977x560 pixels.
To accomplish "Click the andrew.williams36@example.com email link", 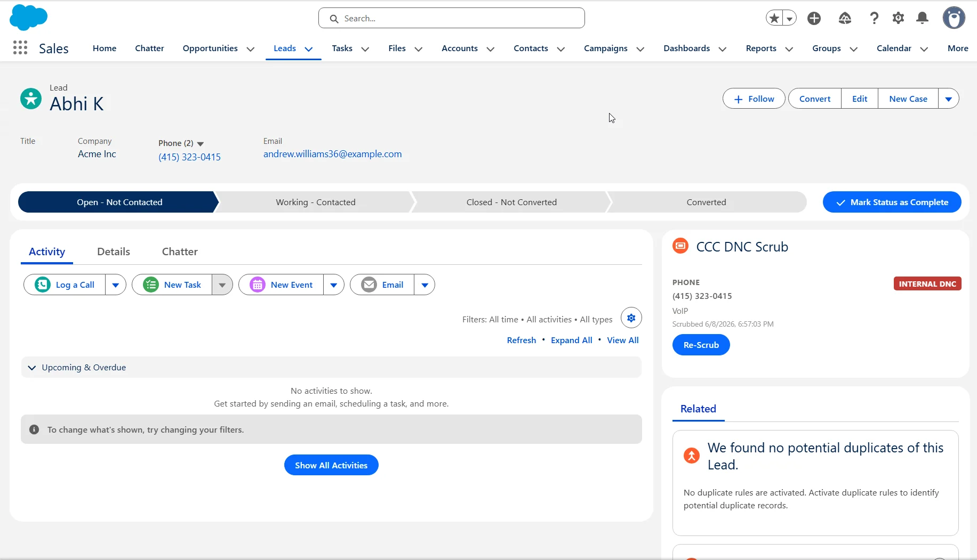I will pyautogui.click(x=332, y=154).
